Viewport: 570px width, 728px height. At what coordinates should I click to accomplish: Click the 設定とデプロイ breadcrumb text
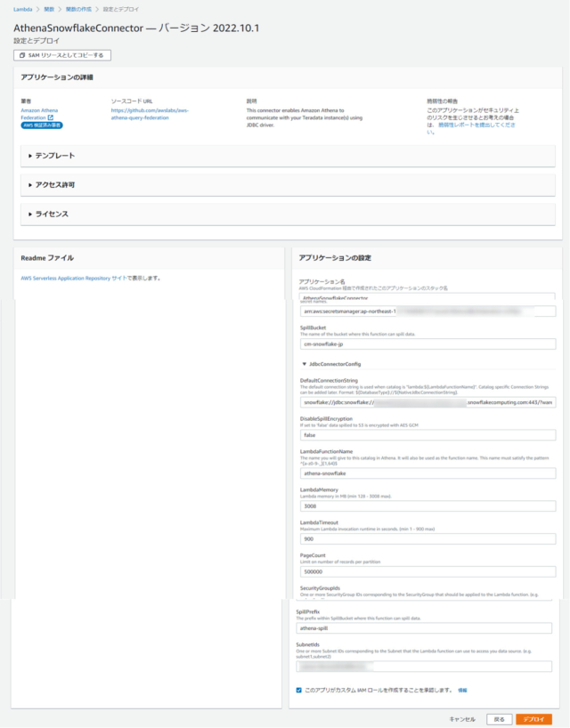[121, 9]
